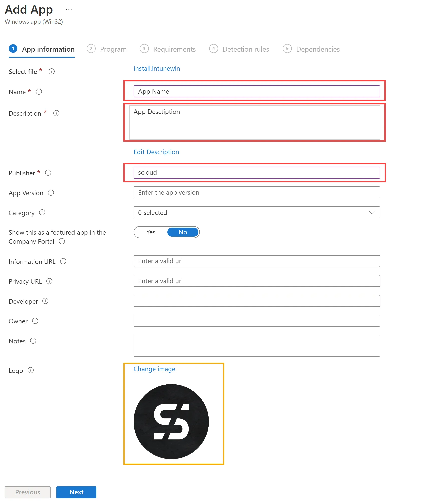
Task: Click the info icon beside Developer
Action: coord(45,301)
